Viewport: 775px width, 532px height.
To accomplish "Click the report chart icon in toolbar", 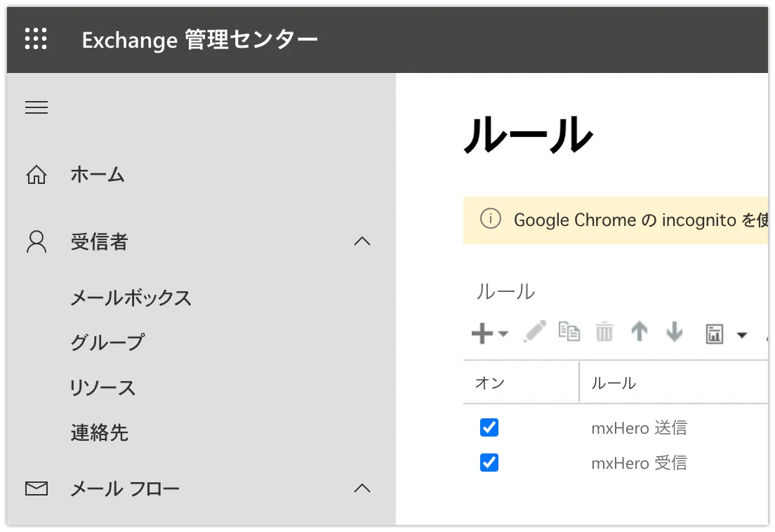I will (x=714, y=334).
